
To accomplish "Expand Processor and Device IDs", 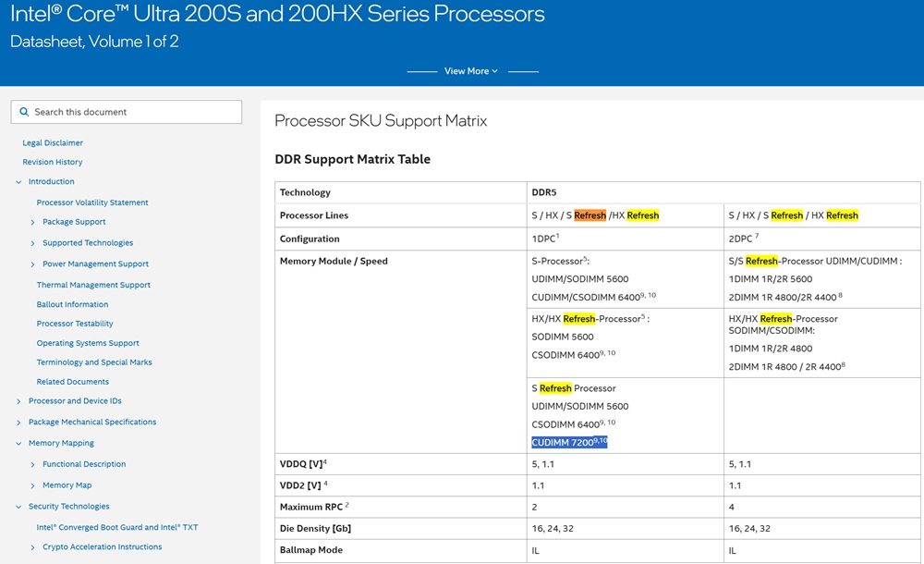I will click(17, 401).
